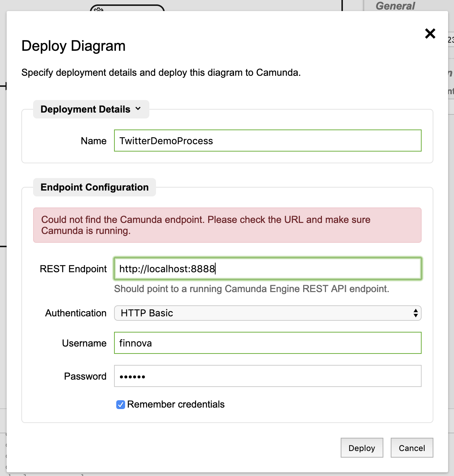
Task: Edit the deployment Name field
Action: pos(267,141)
